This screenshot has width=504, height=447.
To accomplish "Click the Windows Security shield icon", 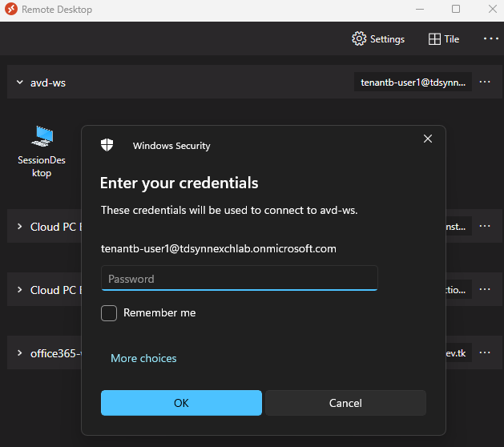I will [107, 145].
